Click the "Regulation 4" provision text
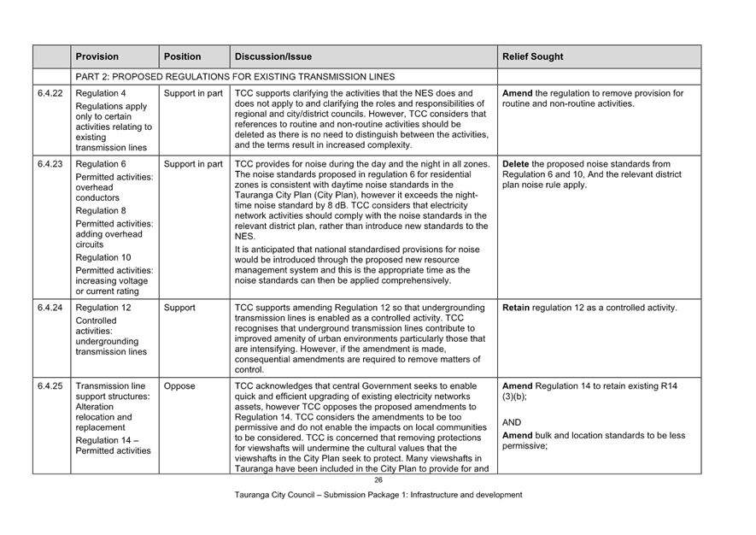The width and height of the screenshot is (756, 535). click(x=101, y=93)
